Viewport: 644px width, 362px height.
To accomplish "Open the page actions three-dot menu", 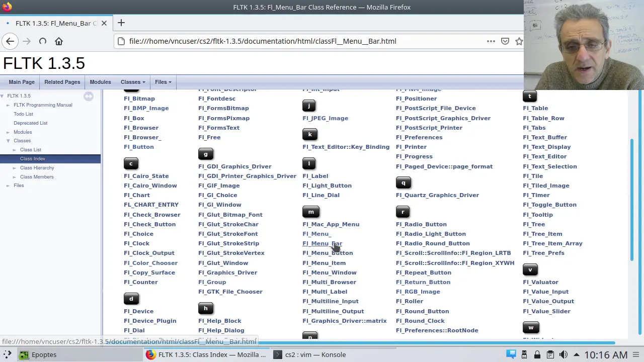I will tap(491, 41).
